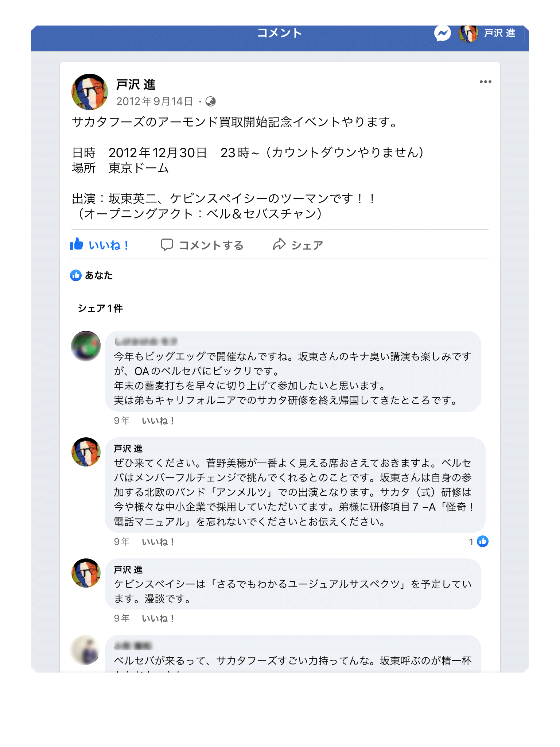Screen dimensions: 560x747
Task: Open post author name 戸沢 進
Action: click(136, 85)
